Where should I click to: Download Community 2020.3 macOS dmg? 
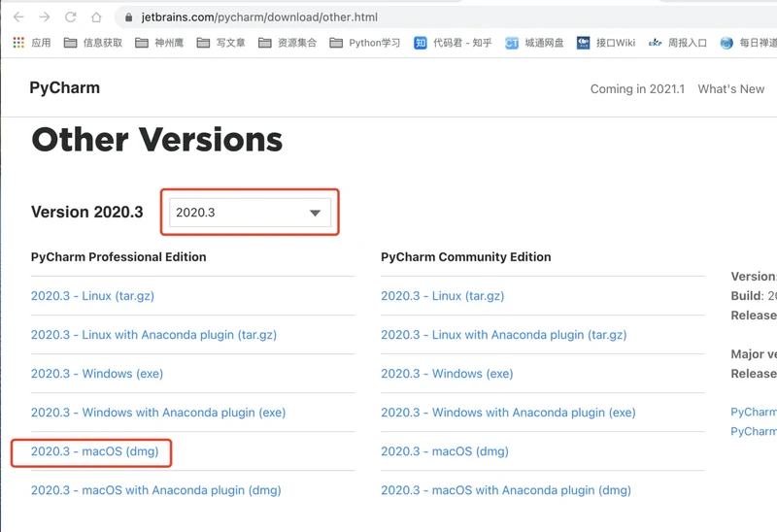(x=445, y=451)
